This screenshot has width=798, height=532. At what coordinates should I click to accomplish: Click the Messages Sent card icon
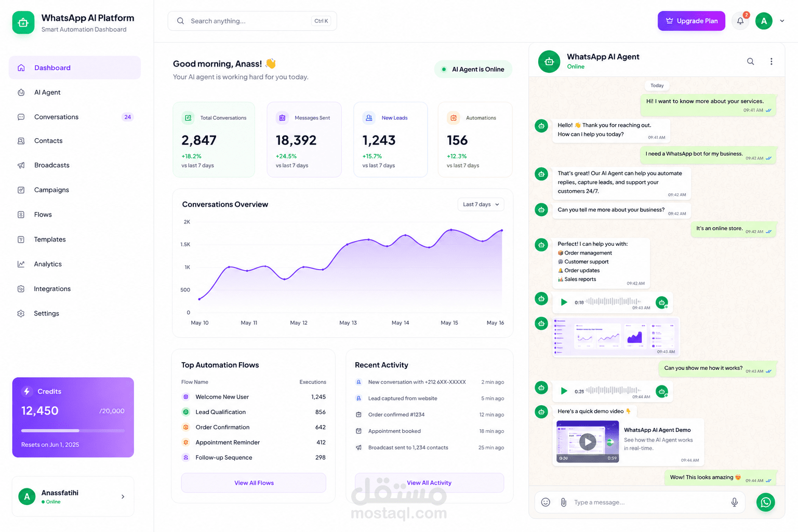(x=282, y=118)
